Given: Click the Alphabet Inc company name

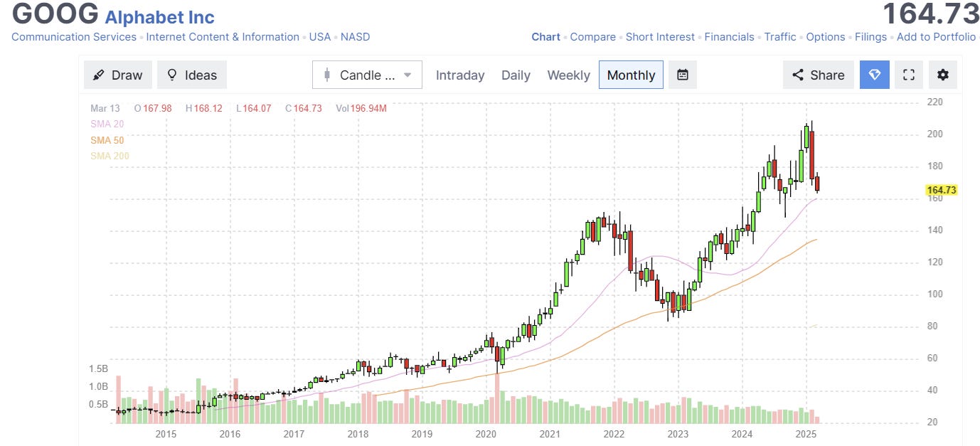Looking at the screenshot, I should (x=159, y=17).
